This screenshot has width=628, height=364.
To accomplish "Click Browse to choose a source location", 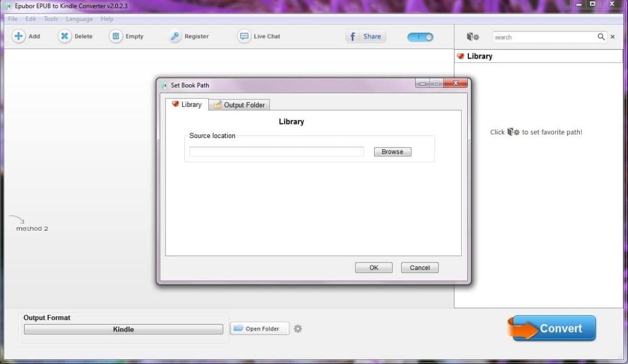I will 392,152.
